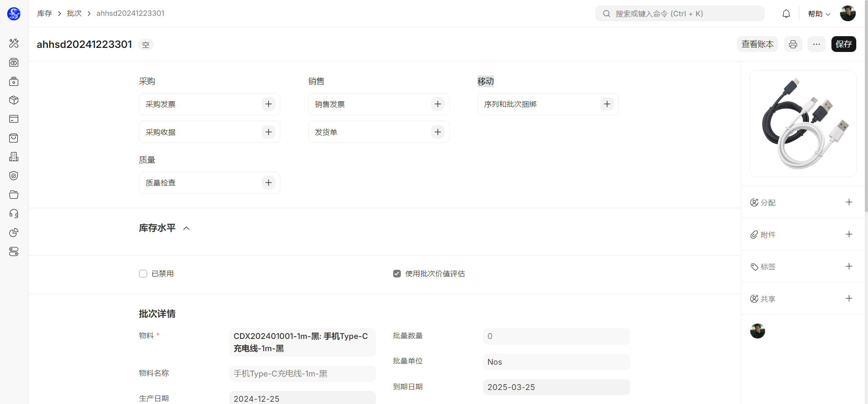868x404 pixels.
Task: Open the tools wrench icon in sidebar
Action: pyautogui.click(x=14, y=43)
